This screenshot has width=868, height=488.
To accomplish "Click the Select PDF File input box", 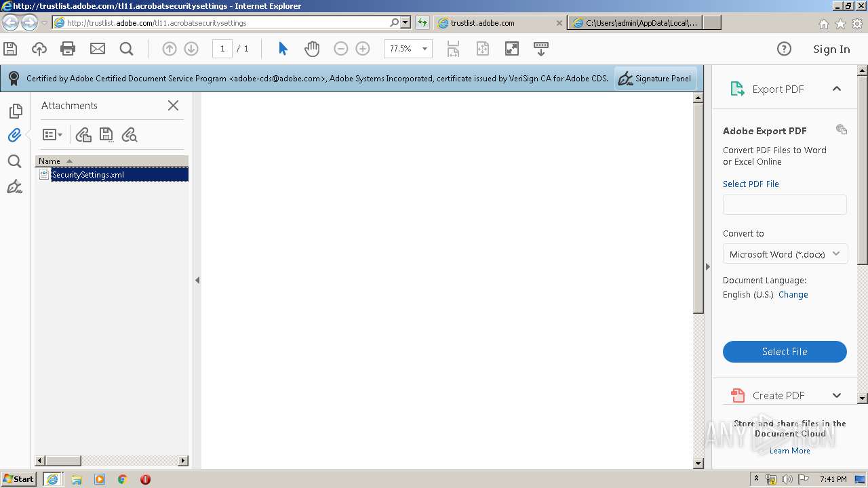I will (785, 205).
